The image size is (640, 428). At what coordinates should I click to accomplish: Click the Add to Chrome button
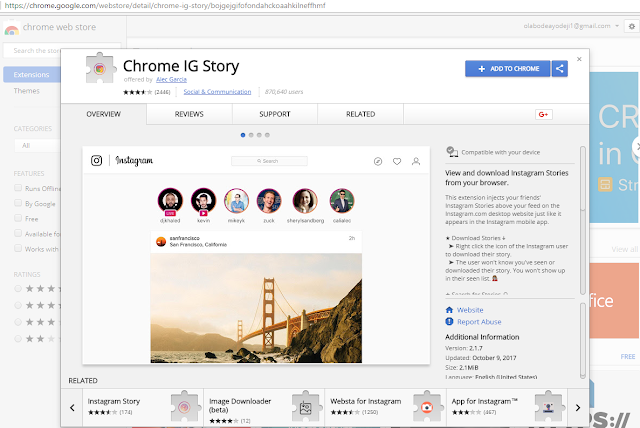click(508, 69)
